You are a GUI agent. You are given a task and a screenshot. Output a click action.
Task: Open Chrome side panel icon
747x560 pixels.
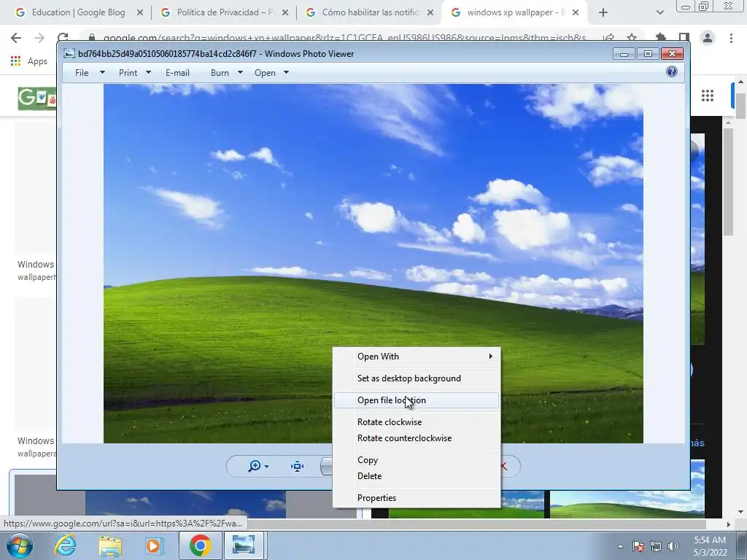click(684, 38)
